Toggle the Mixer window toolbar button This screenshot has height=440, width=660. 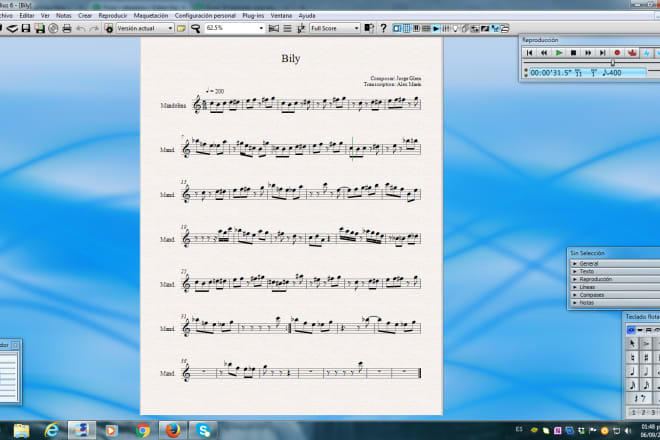coord(446,28)
